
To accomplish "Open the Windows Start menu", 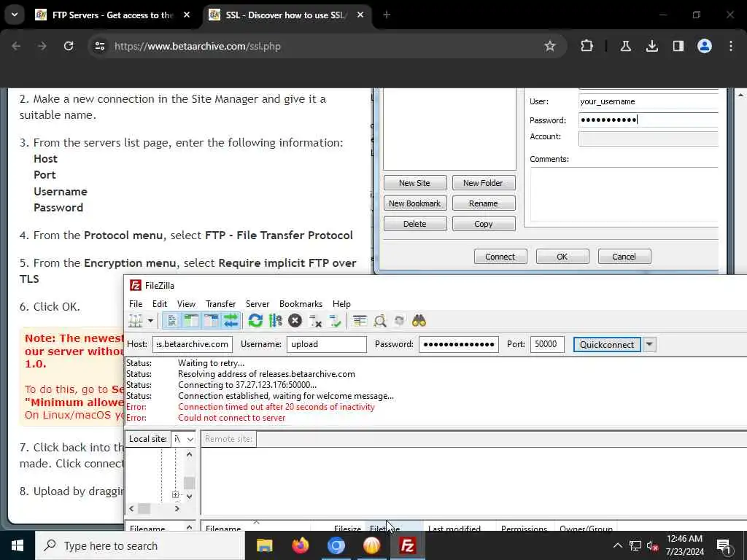I will point(18,545).
